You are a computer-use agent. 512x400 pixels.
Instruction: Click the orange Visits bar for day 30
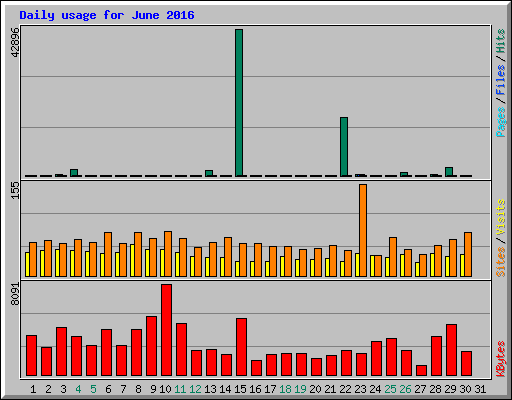[x=468, y=255]
